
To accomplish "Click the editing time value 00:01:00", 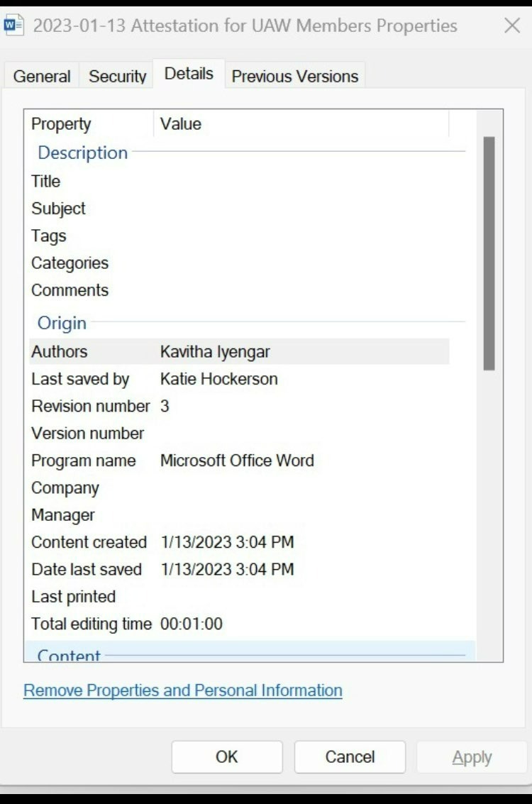I will [x=192, y=624].
